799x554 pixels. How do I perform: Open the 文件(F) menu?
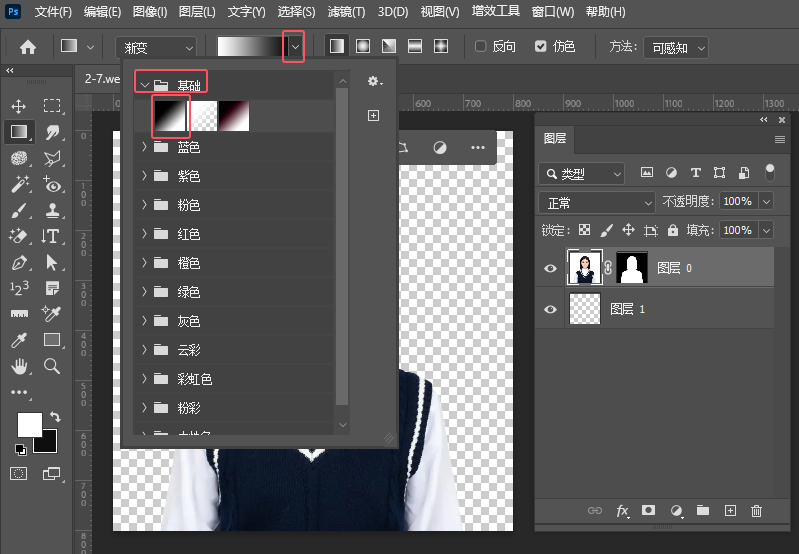tap(53, 12)
